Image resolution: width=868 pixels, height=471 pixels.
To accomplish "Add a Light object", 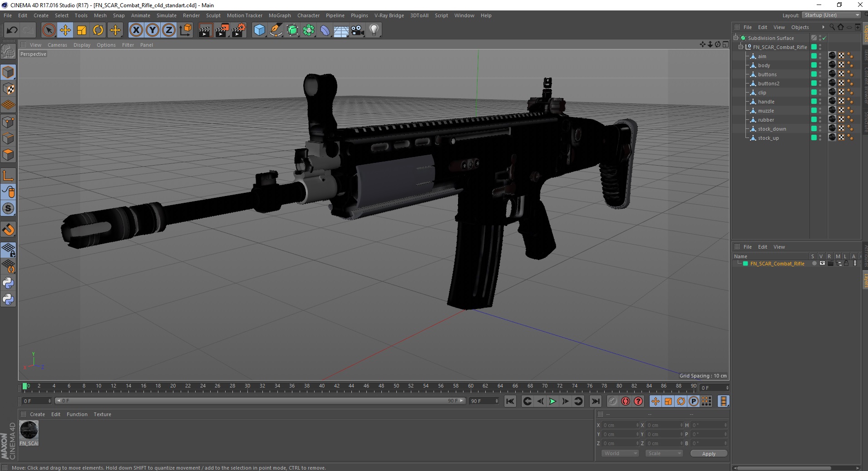I will pos(374,30).
